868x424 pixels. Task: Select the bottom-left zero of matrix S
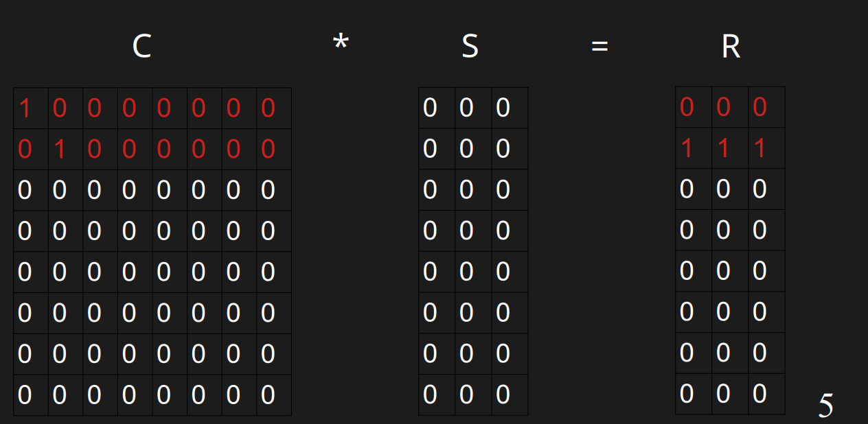tap(430, 394)
